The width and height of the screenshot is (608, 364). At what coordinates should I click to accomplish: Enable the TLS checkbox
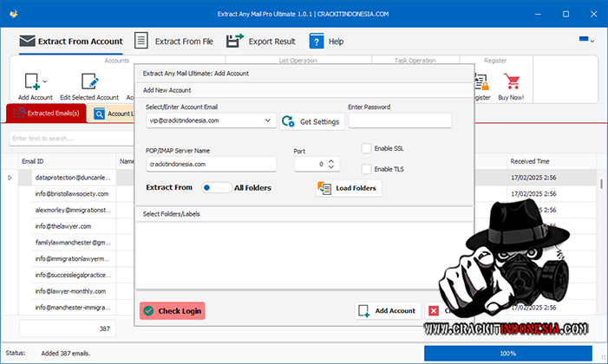(x=367, y=169)
